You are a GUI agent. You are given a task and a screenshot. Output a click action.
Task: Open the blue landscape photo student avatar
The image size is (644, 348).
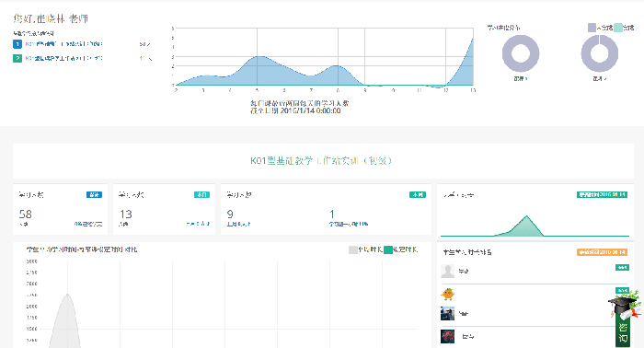448,314
